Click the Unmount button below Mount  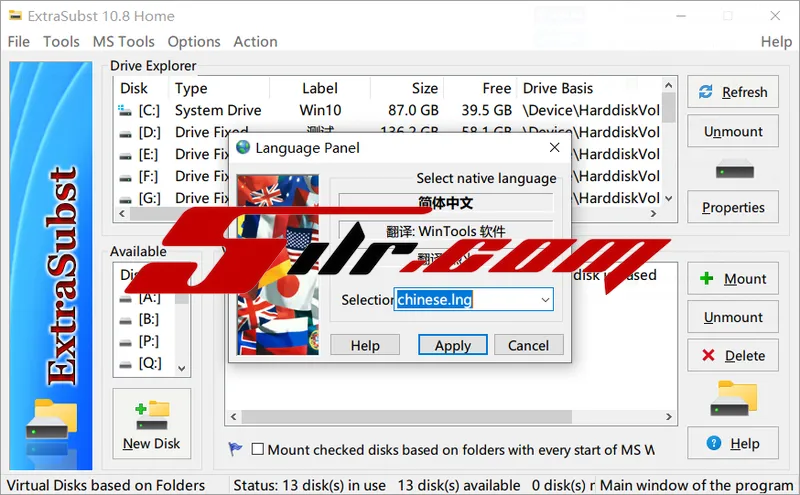click(733, 317)
